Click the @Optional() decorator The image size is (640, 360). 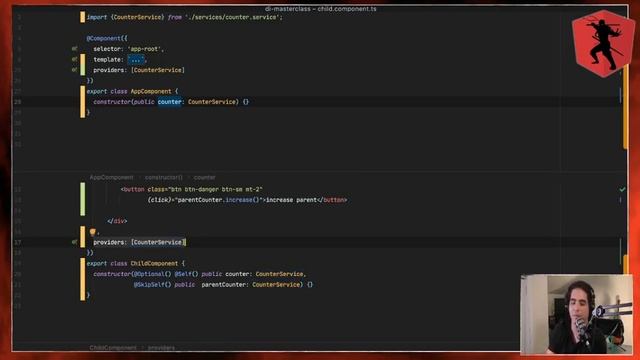click(x=152, y=274)
